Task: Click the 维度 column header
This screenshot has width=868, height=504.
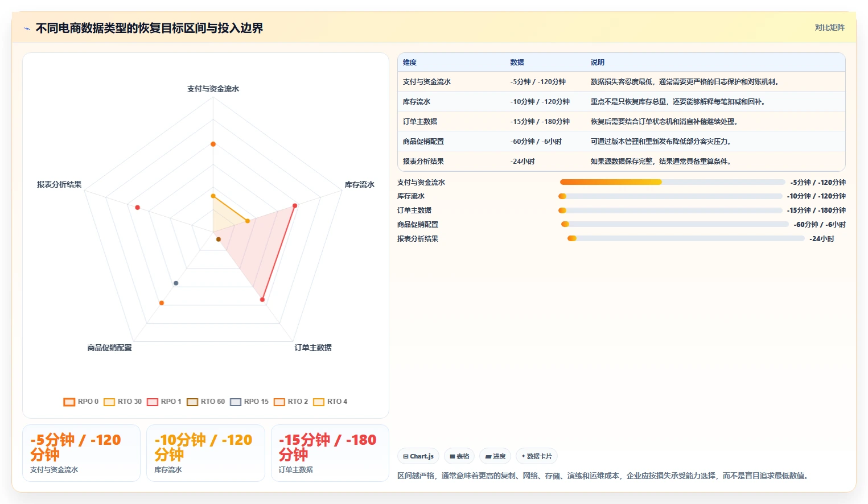Action: pos(410,63)
